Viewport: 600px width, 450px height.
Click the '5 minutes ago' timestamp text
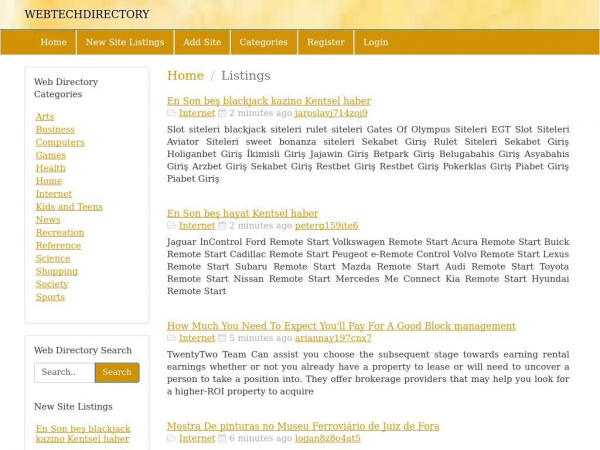tap(261, 338)
